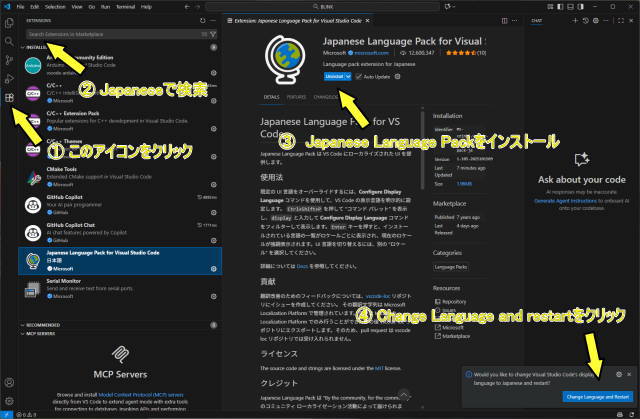The image size is (640, 419).
Task: Open the Explorer view in activity bar
Action: click(9, 23)
